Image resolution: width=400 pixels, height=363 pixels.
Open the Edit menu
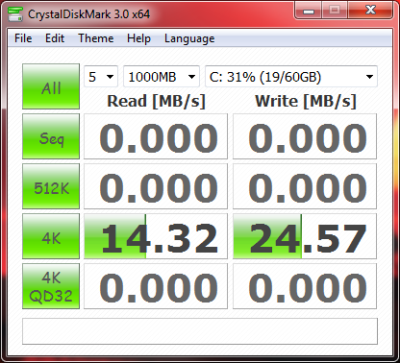[x=55, y=38]
